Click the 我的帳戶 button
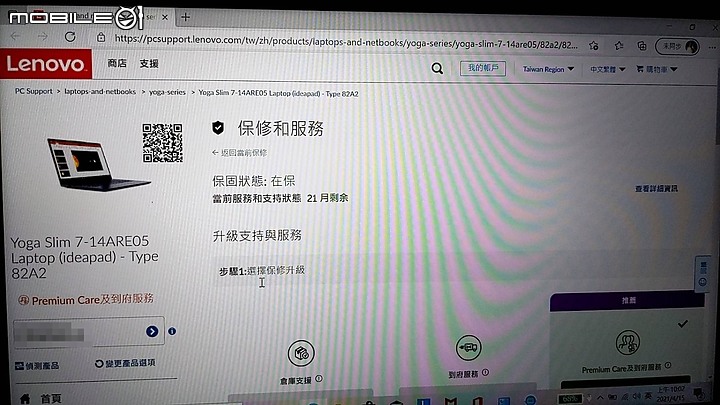Screen dimensions: 720x405 pos(483,68)
